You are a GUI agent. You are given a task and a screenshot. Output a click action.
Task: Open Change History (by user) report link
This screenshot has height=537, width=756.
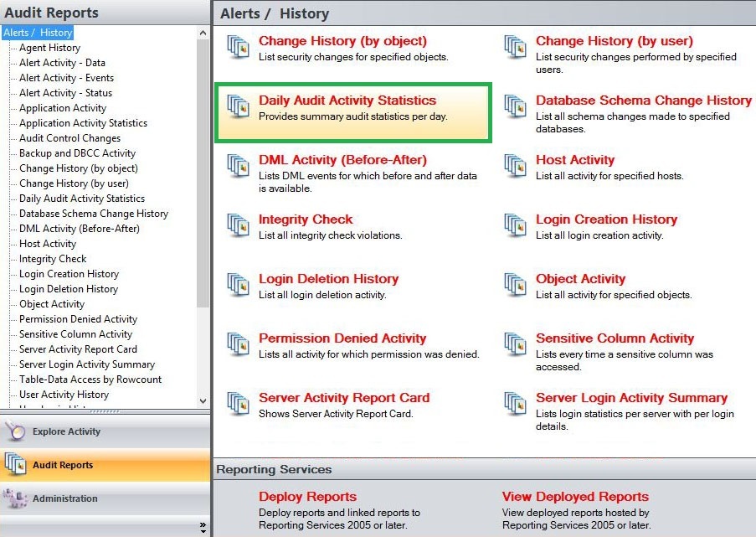pos(615,41)
